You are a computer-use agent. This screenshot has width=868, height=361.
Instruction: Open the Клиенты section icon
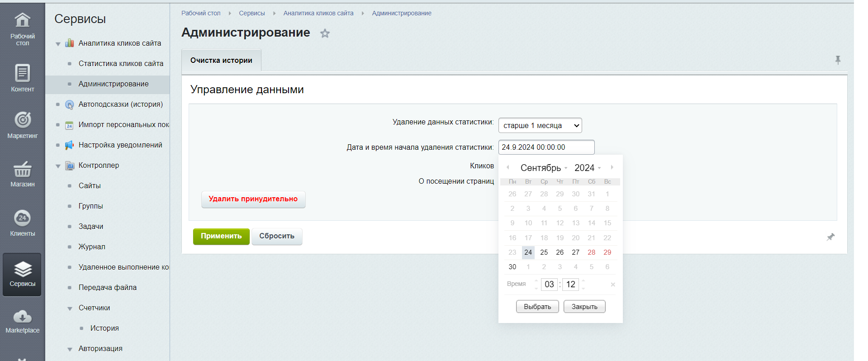[x=22, y=218]
